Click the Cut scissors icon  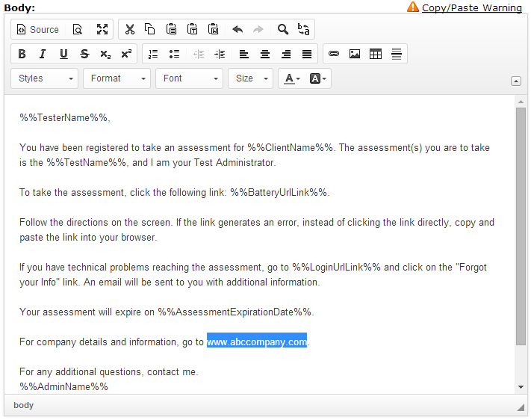pos(129,29)
